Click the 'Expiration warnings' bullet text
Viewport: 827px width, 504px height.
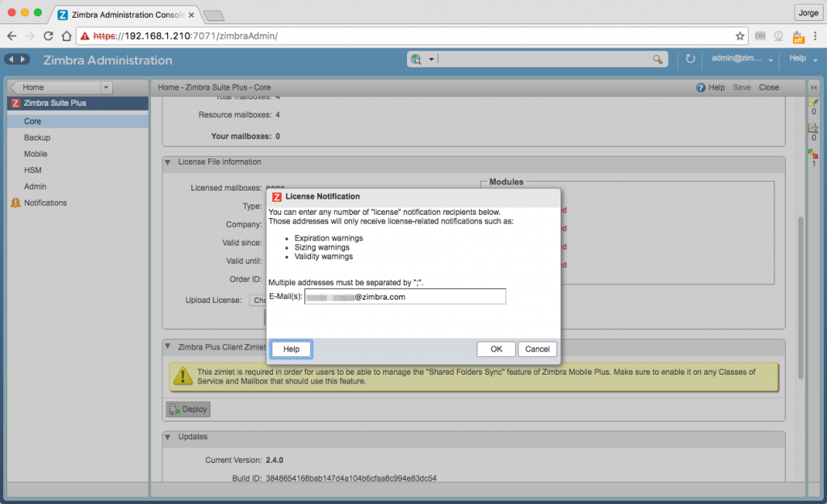tap(329, 238)
